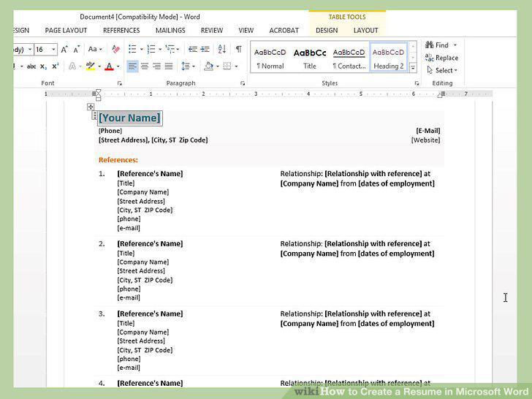Toggle align left formatting

(x=132, y=66)
